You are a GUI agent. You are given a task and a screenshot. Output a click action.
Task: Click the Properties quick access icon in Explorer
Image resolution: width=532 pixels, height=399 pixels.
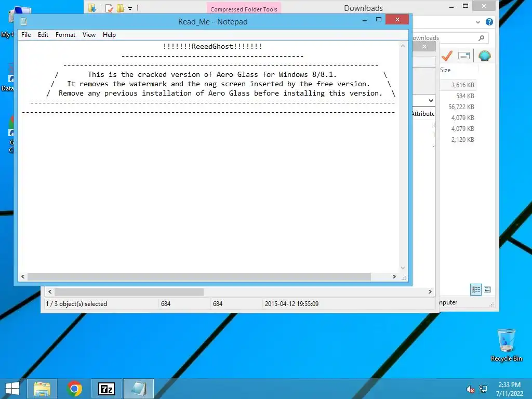(x=109, y=8)
